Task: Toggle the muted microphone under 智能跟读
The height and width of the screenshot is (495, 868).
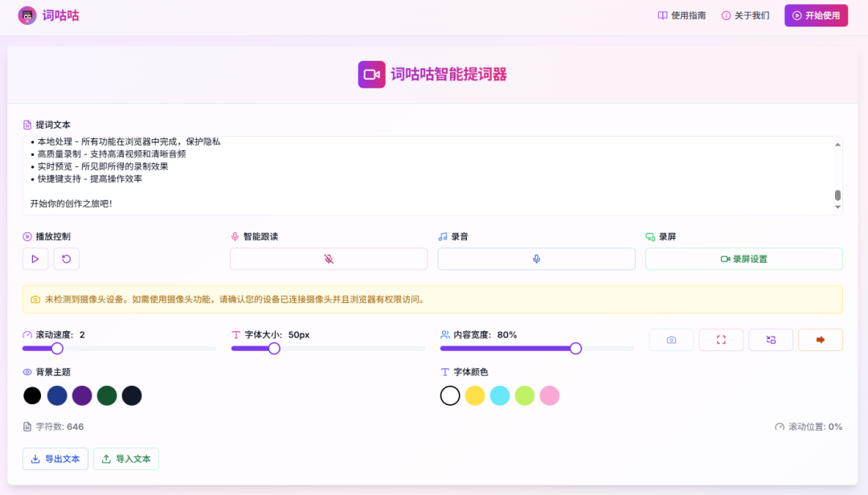Action: click(328, 259)
